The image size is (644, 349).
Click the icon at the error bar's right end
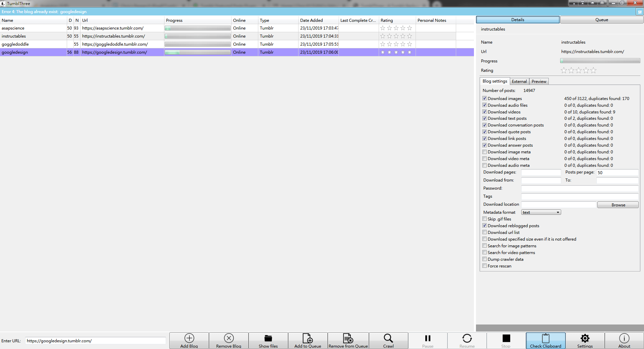pyautogui.click(x=640, y=12)
